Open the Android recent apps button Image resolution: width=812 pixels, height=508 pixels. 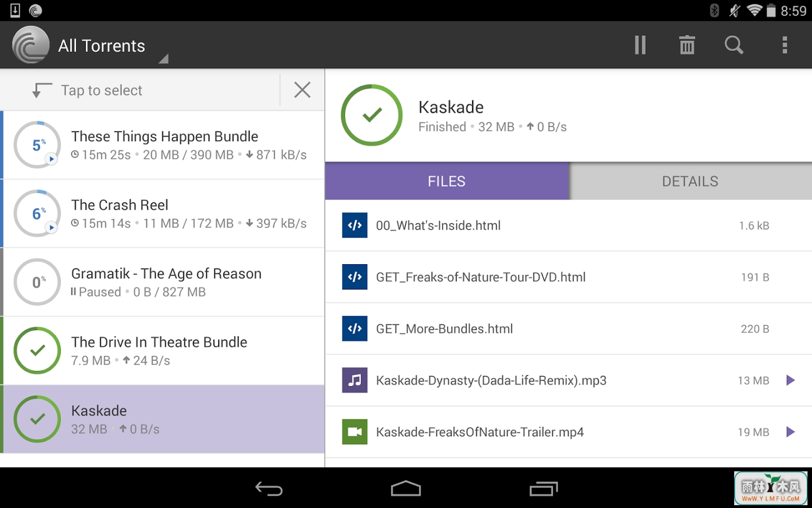click(x=544, y=488)
